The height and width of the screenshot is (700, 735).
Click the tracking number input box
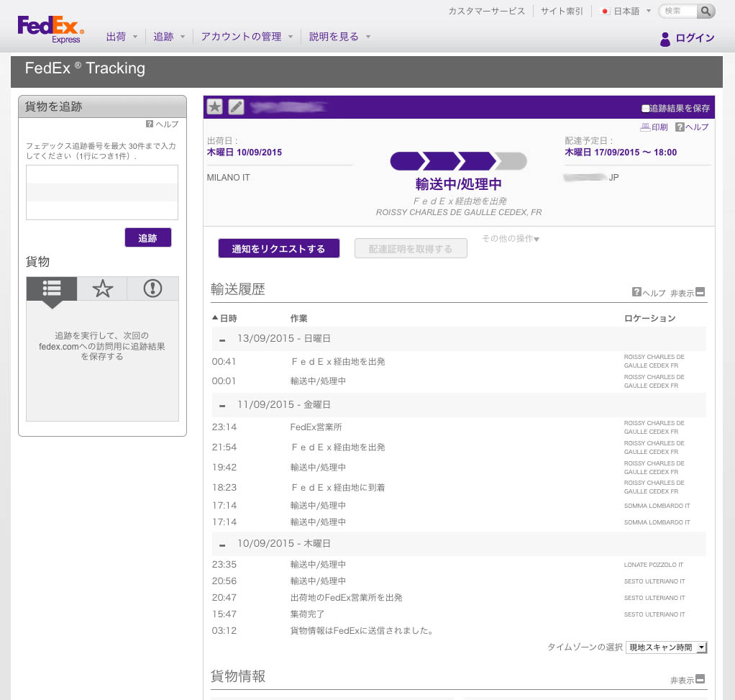pyautogui.click(x=102, y=192)
